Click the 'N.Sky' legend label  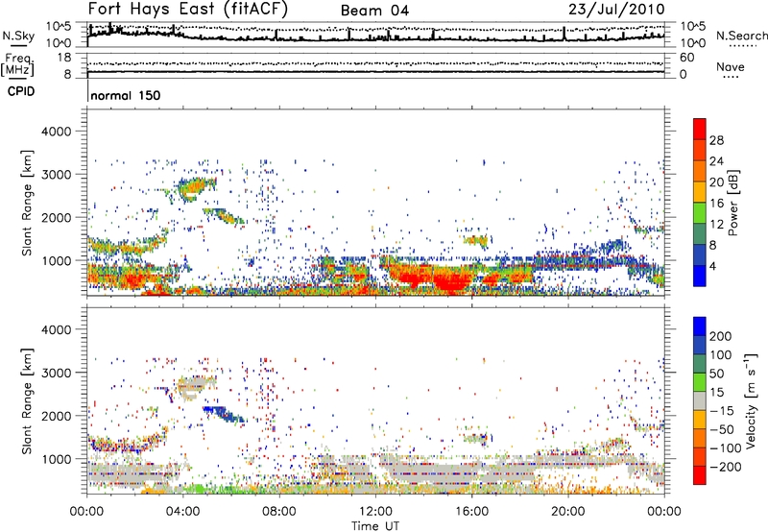point(18,36)
